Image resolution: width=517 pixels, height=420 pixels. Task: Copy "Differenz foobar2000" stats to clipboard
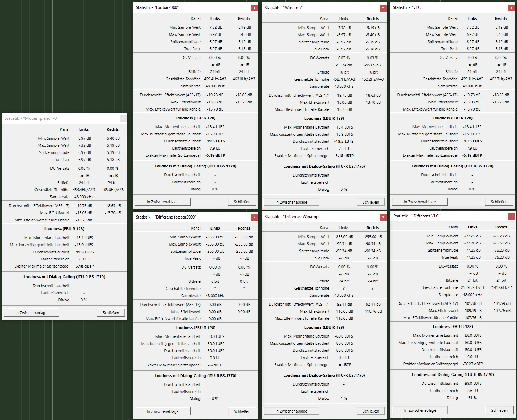[x=163, y=411]
